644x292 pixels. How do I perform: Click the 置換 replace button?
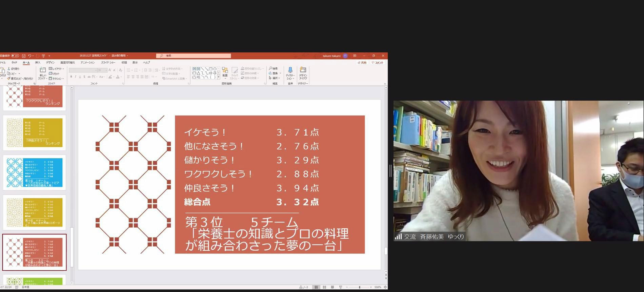tap(274, 73)
